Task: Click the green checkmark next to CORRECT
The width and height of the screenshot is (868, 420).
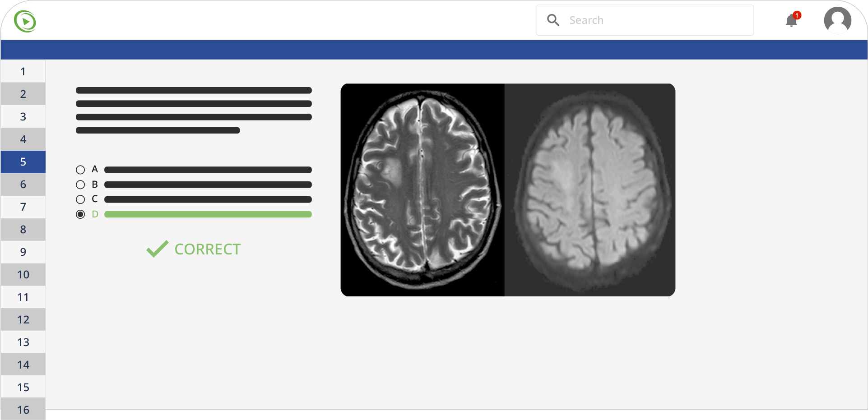Action: [156, 248]
